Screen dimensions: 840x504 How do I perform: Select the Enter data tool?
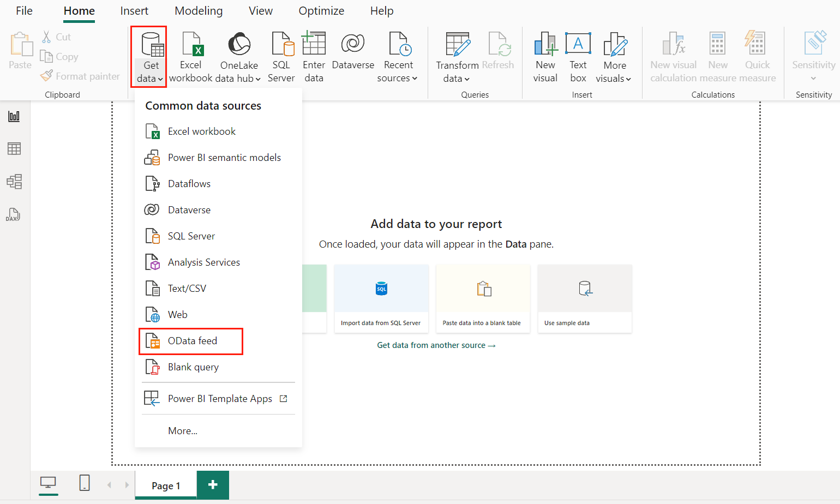point(314,56)
